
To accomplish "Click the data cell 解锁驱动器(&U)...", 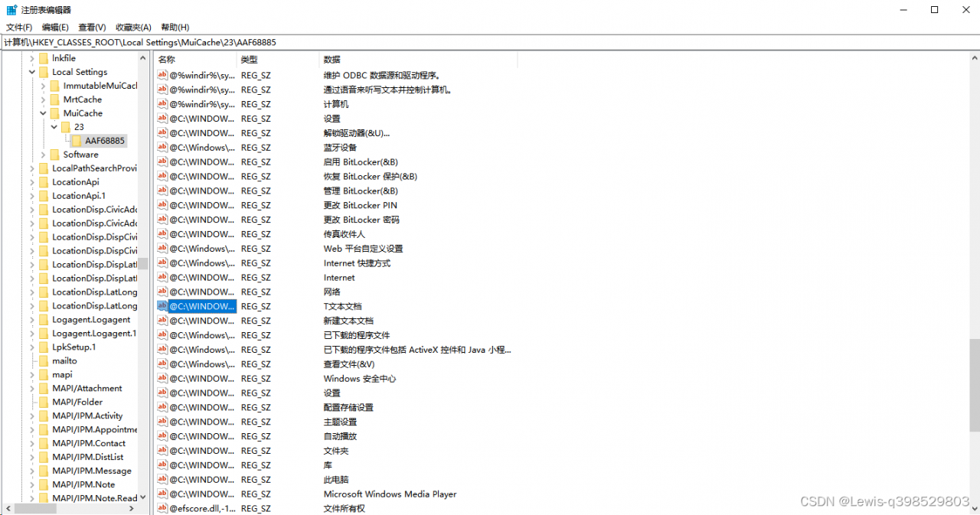I will [356, 133].
